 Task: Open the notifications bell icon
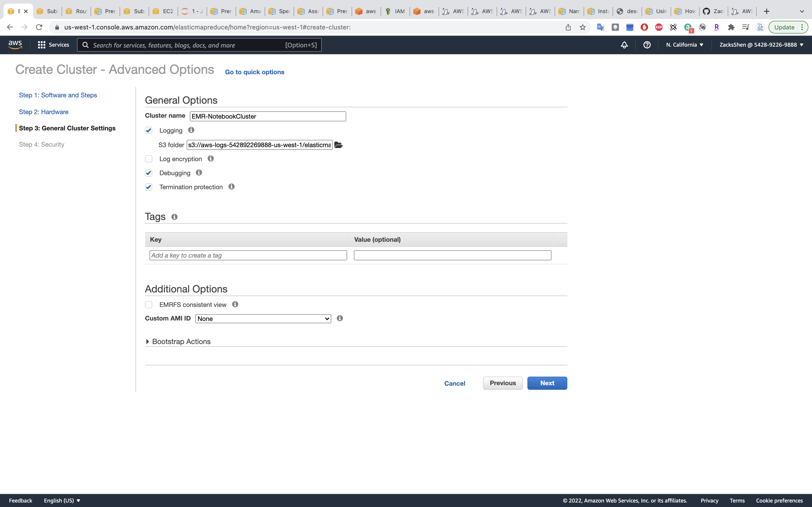(x=624, y=45)
